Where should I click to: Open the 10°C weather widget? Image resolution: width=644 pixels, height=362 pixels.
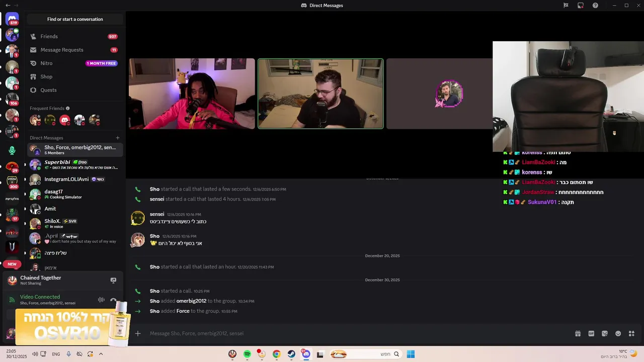[619, 354]
